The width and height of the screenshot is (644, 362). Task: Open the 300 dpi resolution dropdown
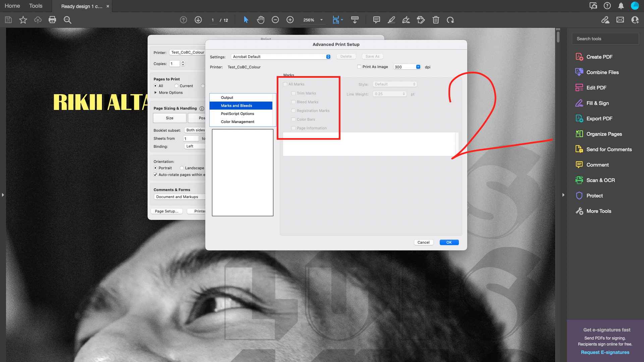418,67
